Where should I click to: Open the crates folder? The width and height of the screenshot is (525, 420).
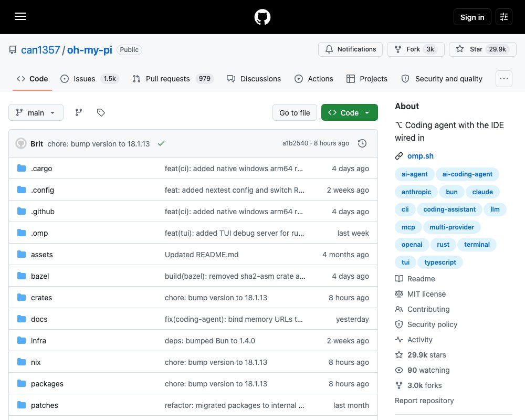[x=41, y=298]
